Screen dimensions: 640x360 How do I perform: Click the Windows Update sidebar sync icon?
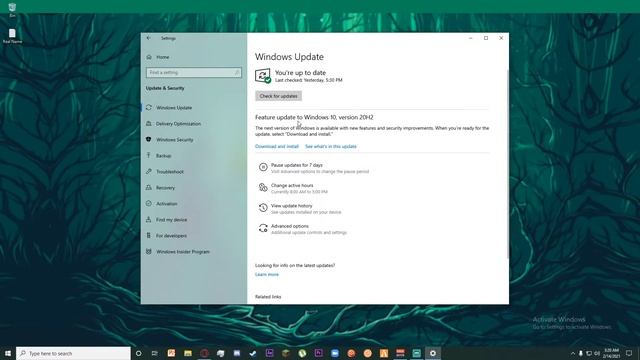click(x=149, y=107)
